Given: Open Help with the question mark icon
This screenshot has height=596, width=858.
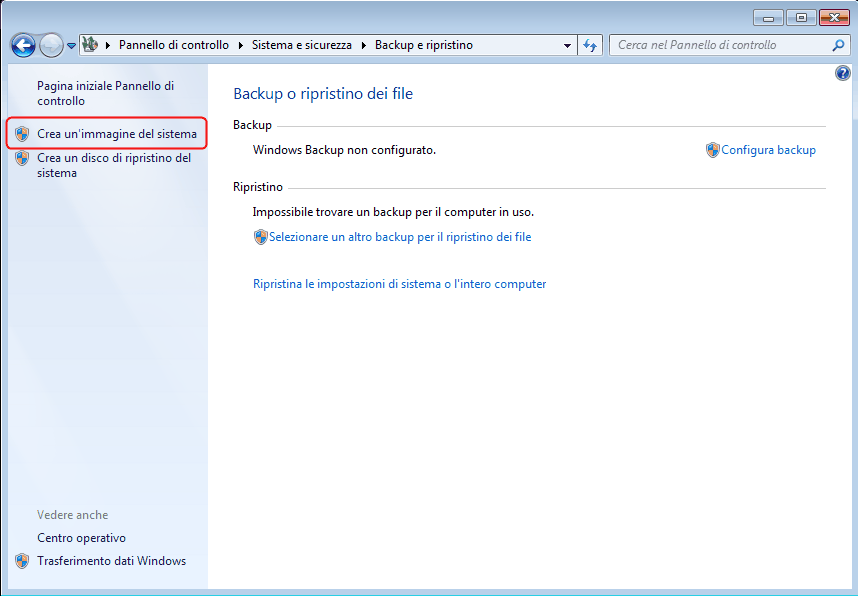Looking at the screenshot, I should 843,73.
